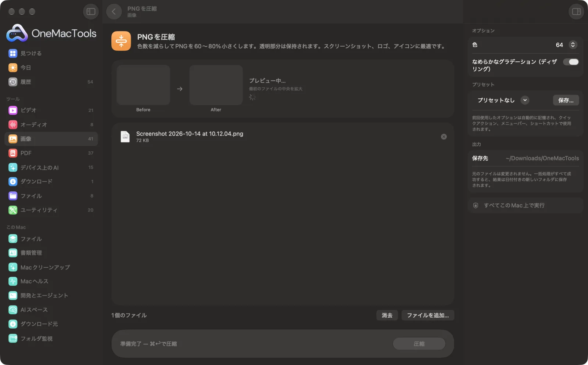Open ファイル under このMac section

pos(51,239)
